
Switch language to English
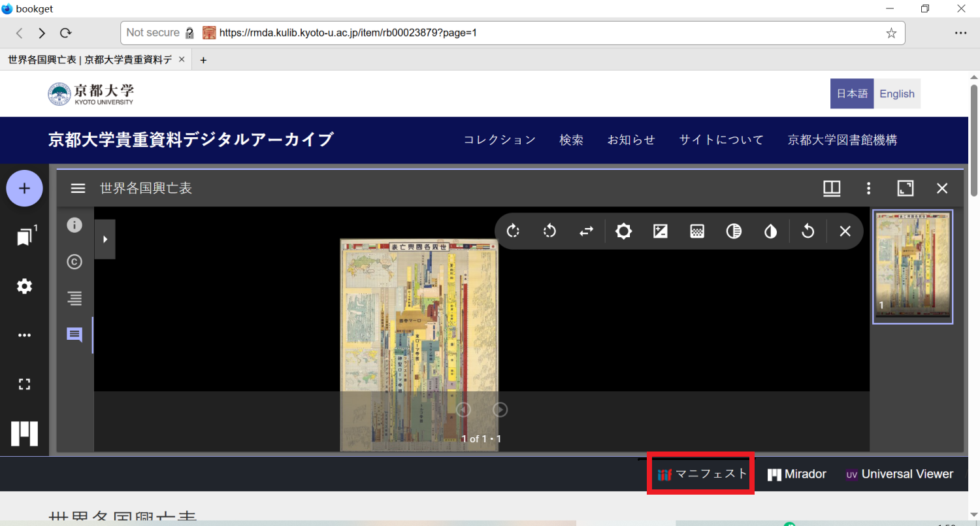[896, 93]
